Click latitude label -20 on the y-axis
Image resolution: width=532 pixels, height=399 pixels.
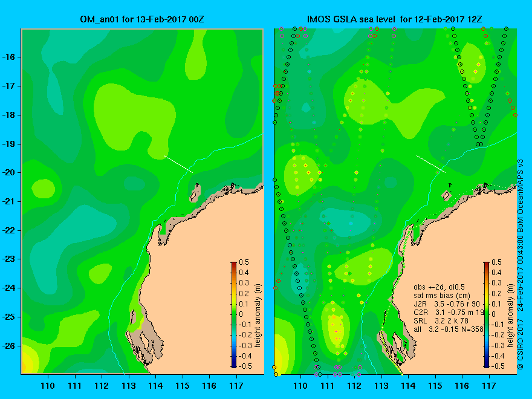pyautogui.click(x=9, y=173)
